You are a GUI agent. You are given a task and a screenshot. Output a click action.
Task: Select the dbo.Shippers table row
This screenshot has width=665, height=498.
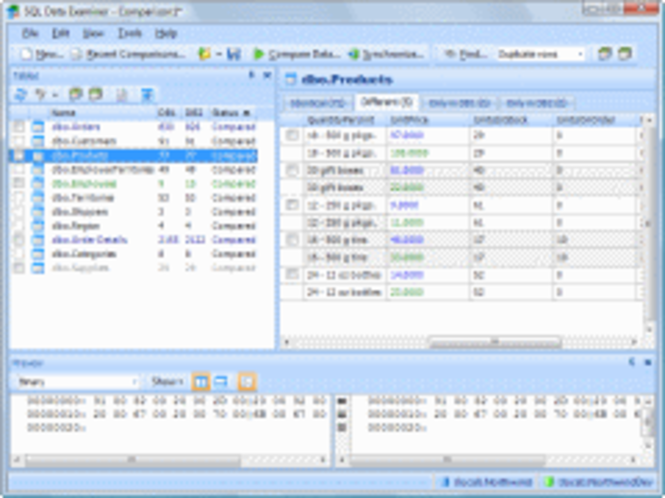(134, 212)
